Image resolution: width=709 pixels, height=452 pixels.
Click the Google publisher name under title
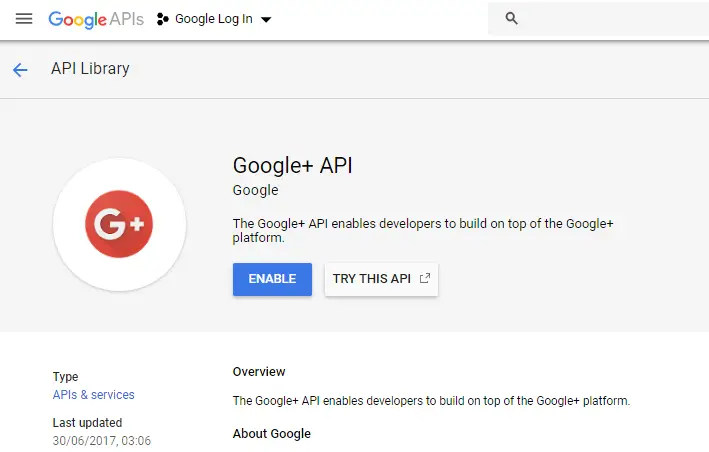[x=255, y=190]
